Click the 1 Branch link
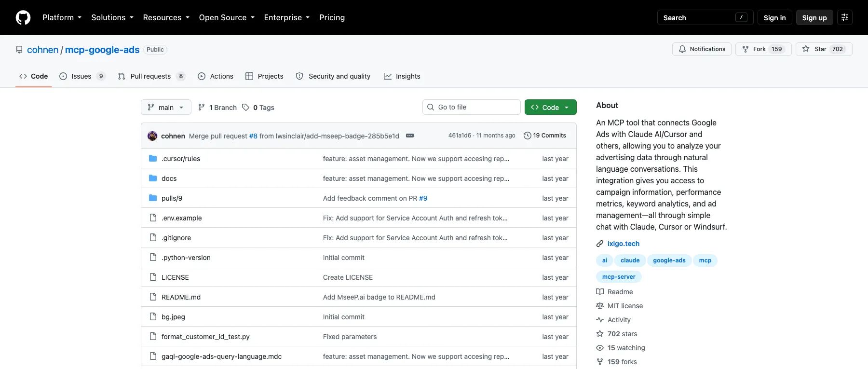The image size is (868, 369). (x=217, y=107)
